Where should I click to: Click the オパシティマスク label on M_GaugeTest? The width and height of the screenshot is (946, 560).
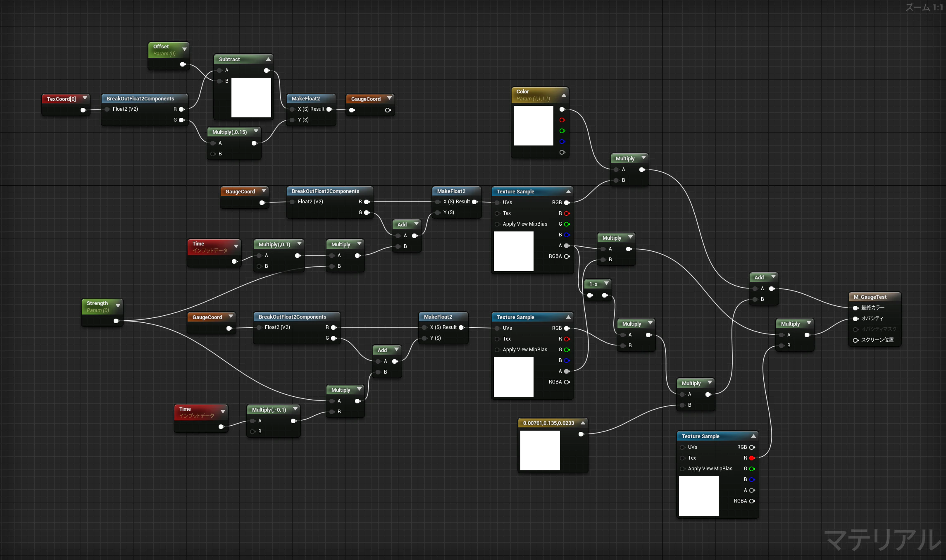[x=879, y=329]
